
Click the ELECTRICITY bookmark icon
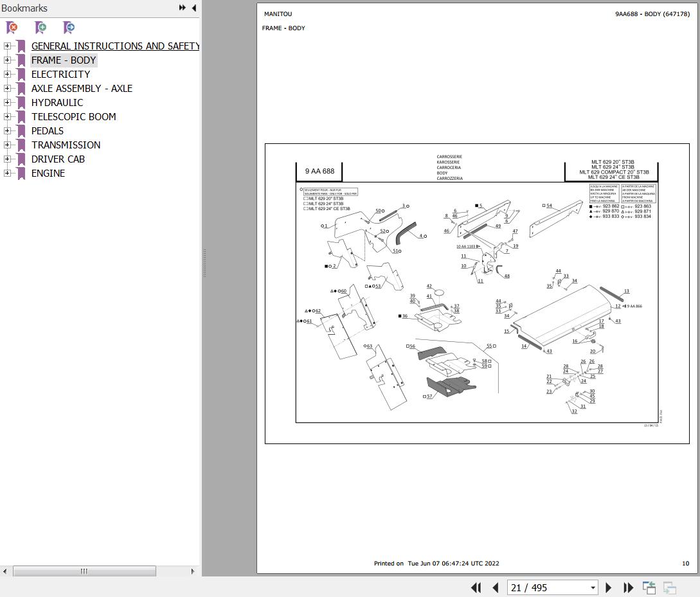tap(21, 75)
